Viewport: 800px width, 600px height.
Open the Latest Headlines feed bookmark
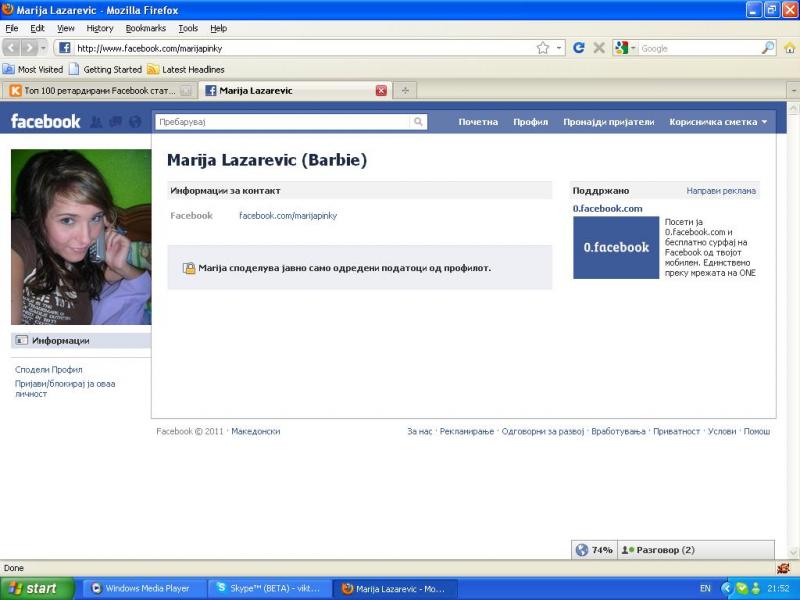pos(186,69)
